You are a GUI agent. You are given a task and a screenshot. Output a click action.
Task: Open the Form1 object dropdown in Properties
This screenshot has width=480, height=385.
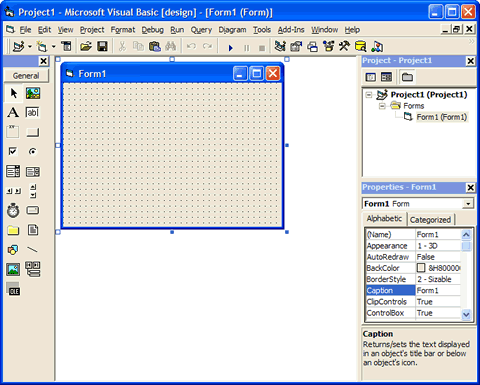[x=468, y=204]
